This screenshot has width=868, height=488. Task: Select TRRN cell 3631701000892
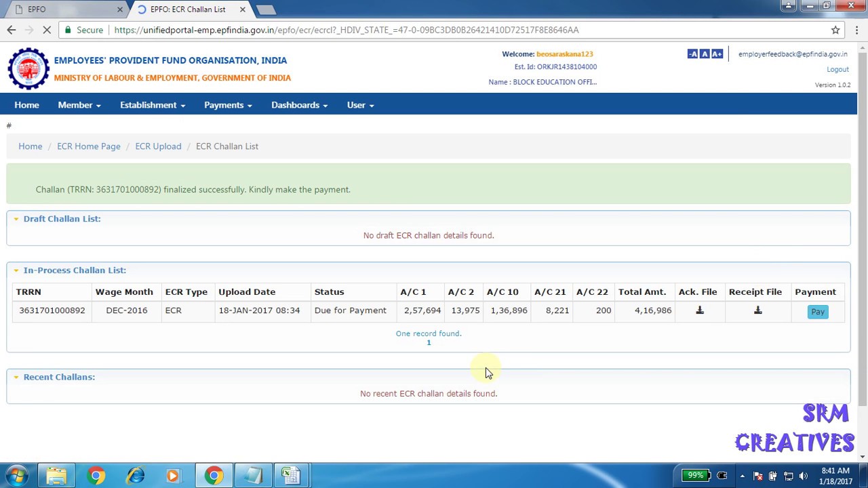point(52,310)
